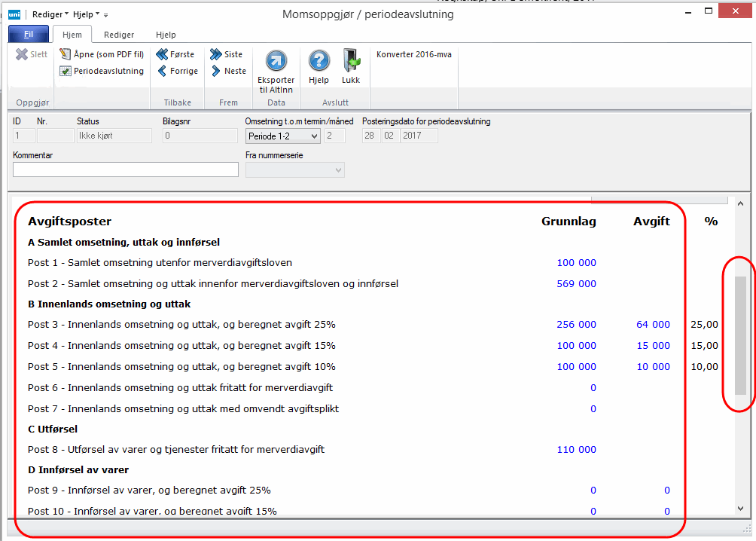Click the scroll down arrow of the list
The width and height of the screenshot is (756, 541).
tap(740, 509)
